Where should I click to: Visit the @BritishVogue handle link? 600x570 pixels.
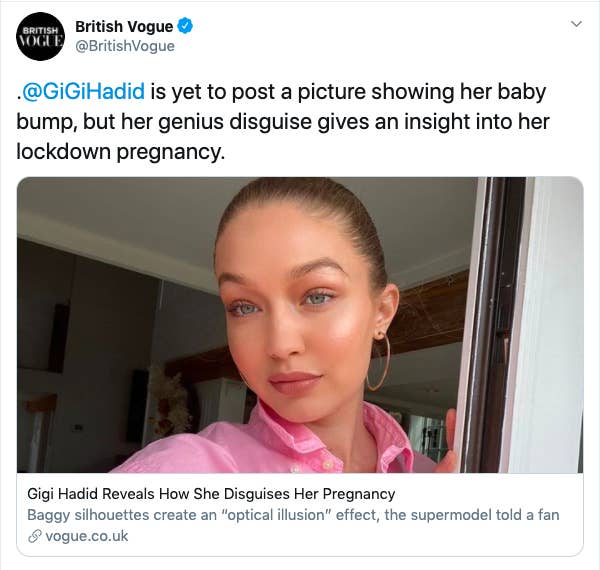(125, 46)
